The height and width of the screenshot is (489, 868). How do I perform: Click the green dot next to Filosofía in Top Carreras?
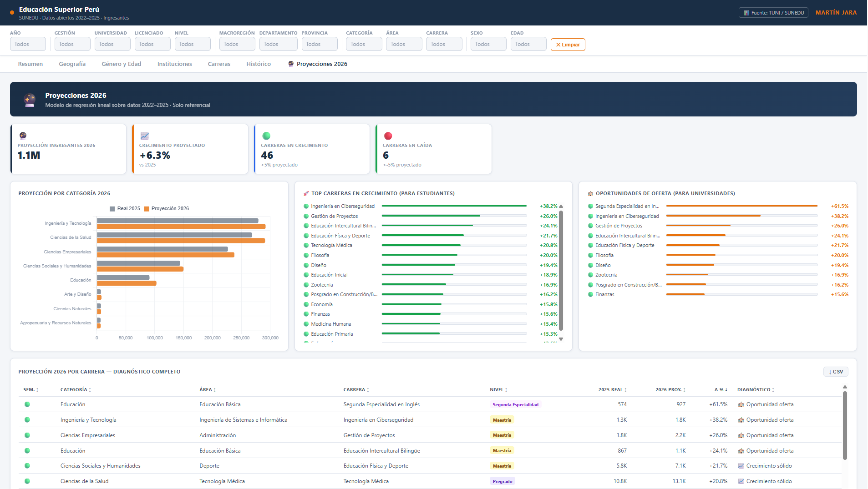[306, 255]
